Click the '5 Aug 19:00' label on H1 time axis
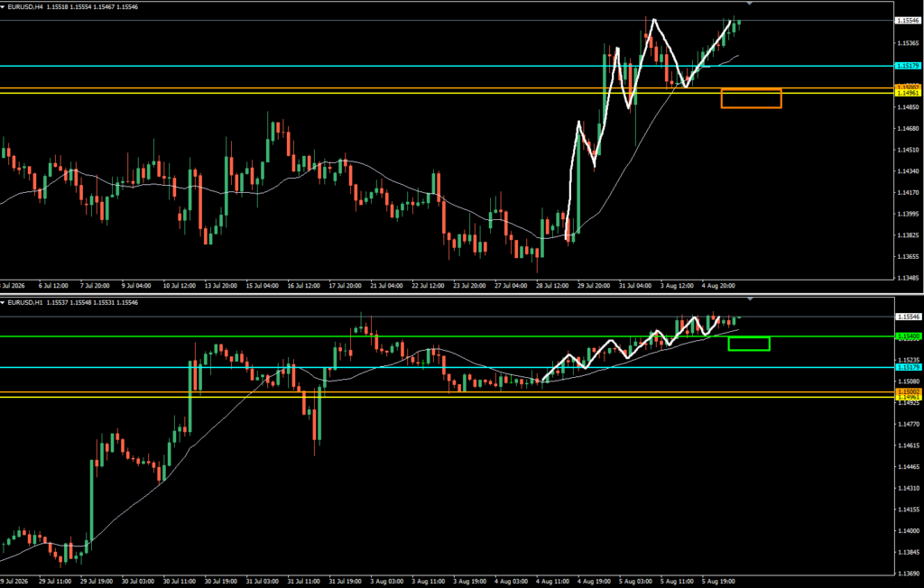 tap(717, 582)
